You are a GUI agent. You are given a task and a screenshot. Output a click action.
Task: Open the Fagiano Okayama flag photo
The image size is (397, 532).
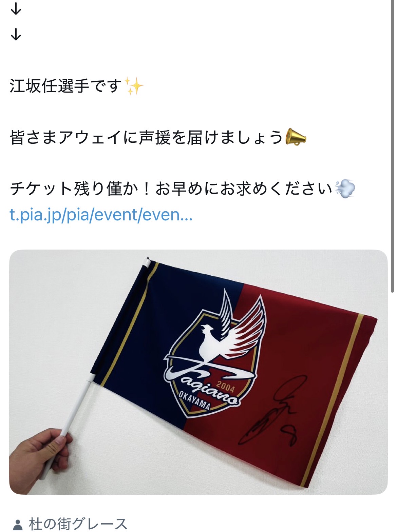click(x=198, y=372)
